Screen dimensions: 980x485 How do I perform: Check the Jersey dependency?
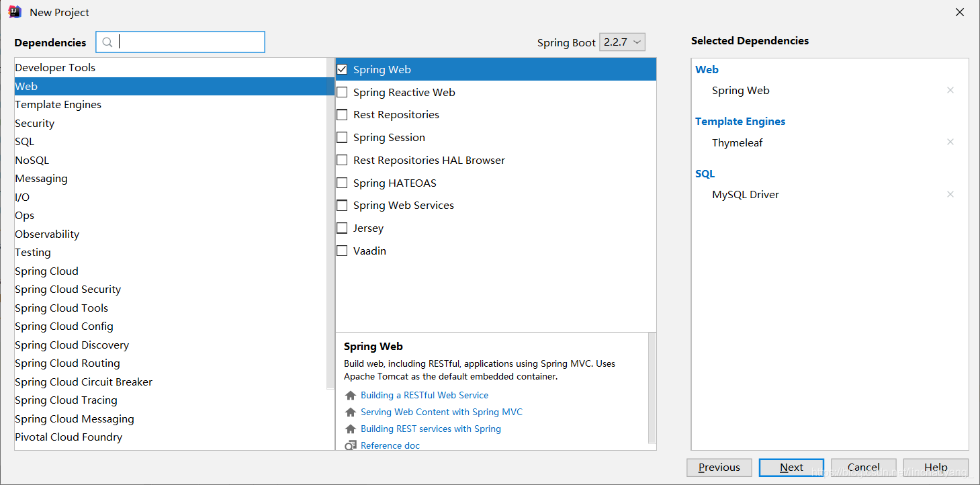point(342,228)
